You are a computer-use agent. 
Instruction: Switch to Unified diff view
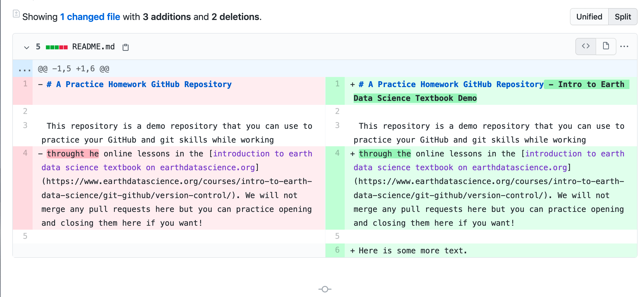tap(589, 17)
